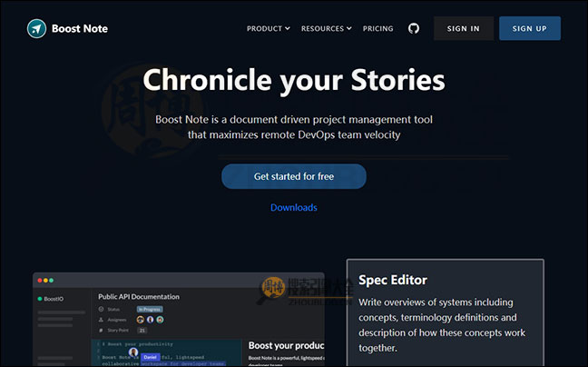Screen dimensions: 588x367
Task: Click the green window dot in preview
Action: tap(52, 281)
